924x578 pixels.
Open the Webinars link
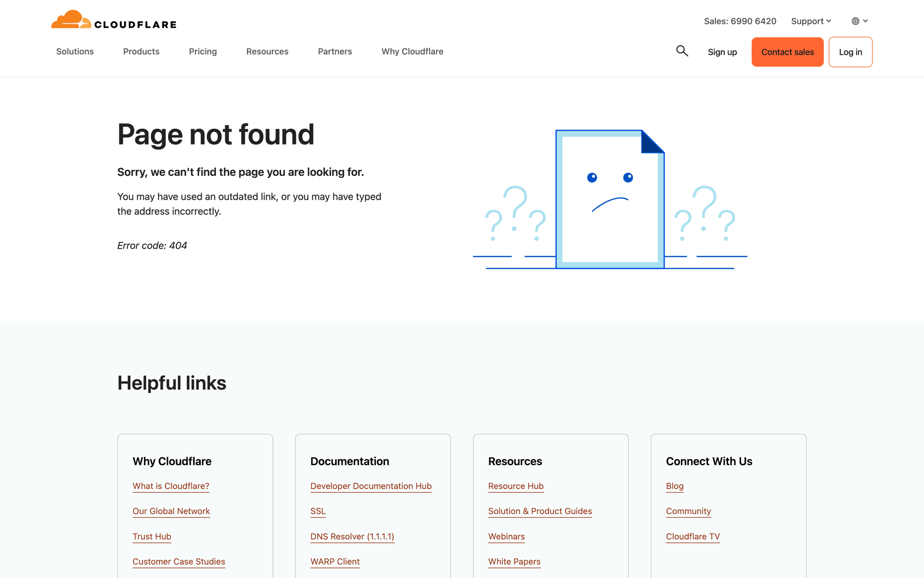(x=506, y=537)
